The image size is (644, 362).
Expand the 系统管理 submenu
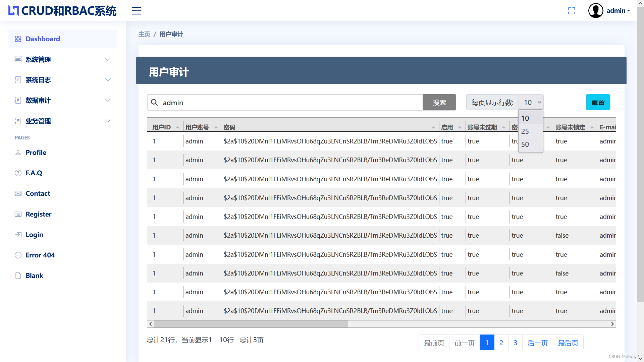pyautogui.click(x=38, y=59)
